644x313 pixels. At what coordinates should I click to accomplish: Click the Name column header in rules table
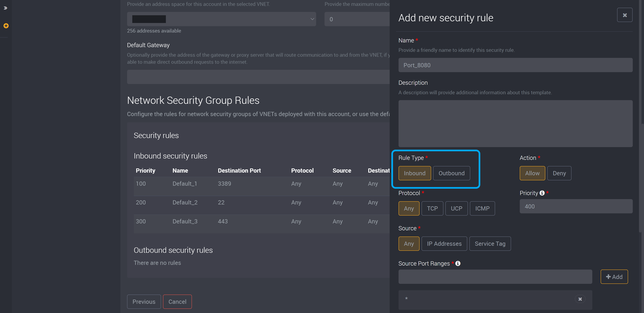(x=180, y=171)
